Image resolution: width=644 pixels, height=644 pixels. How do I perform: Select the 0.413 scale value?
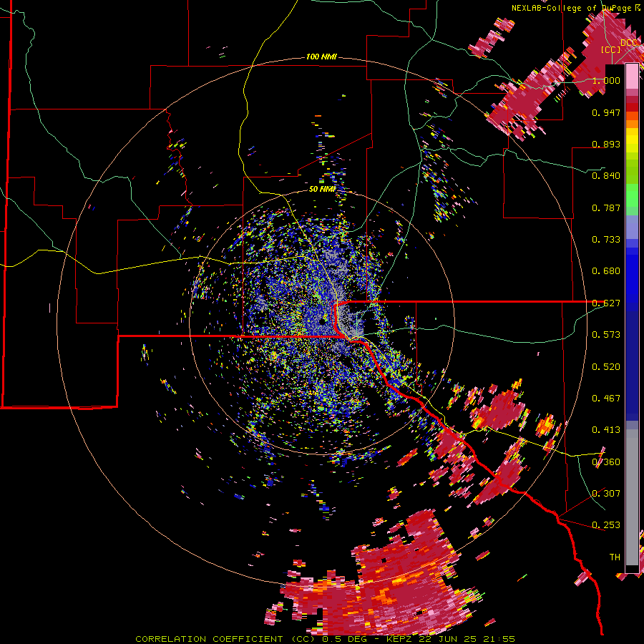[606, 430]
